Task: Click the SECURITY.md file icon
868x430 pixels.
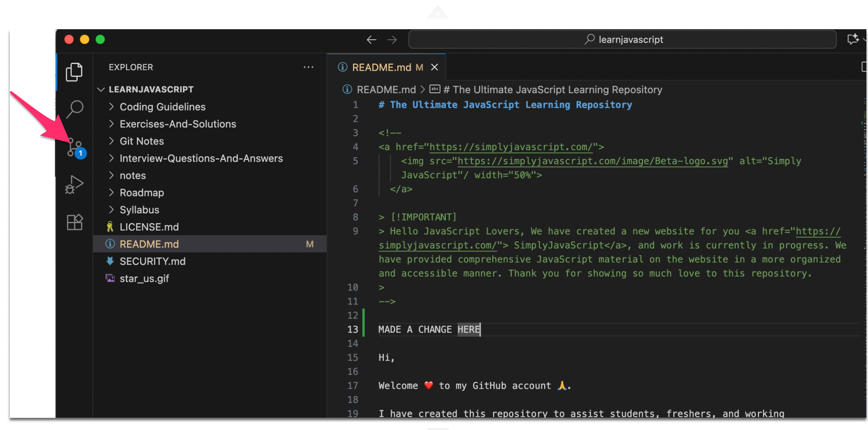Action: pyautogui.click(x=110, y=261)
